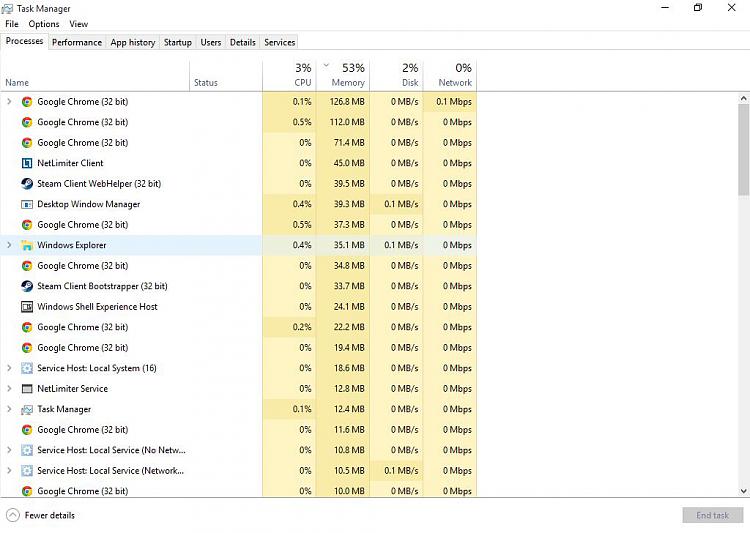
Task: Open the File menu
Action: [x=12, y=24]
